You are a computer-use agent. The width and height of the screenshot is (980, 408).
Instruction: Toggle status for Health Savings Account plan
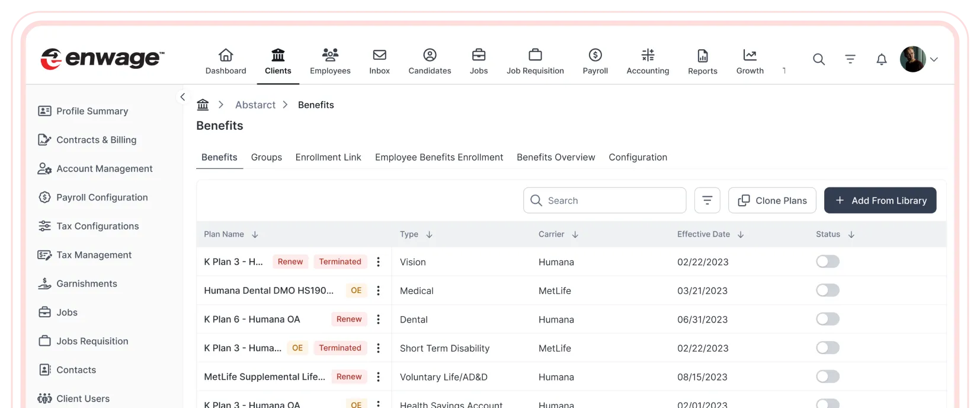pyautogui.click(x=828, y=404)
